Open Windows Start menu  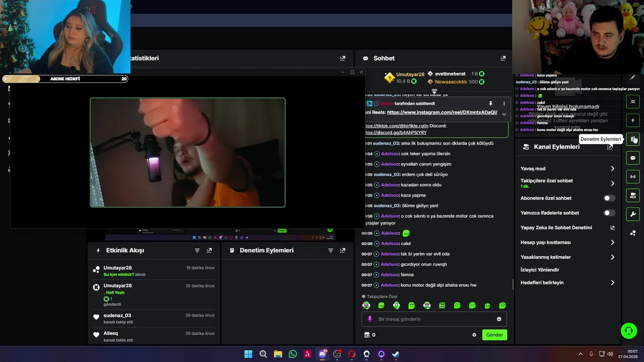248,354
